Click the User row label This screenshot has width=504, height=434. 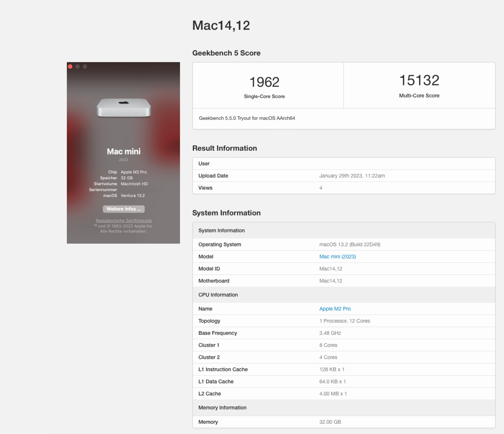click(204, 164)
